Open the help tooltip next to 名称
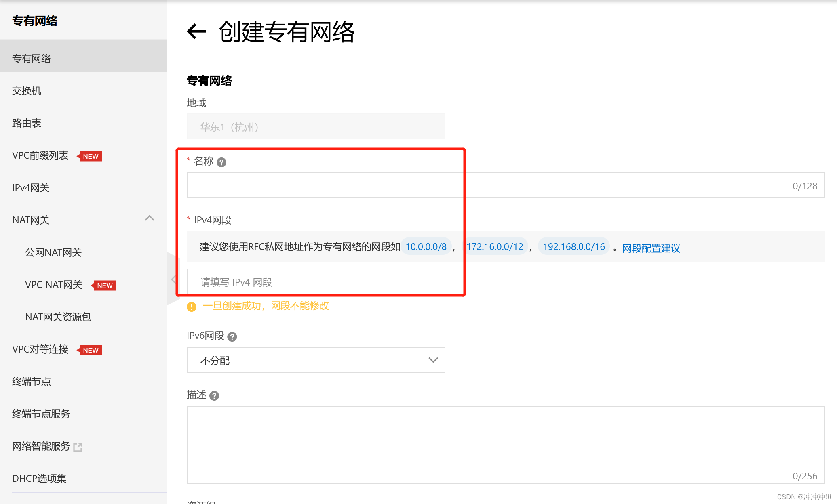837x504 pixels. (221, 162)
